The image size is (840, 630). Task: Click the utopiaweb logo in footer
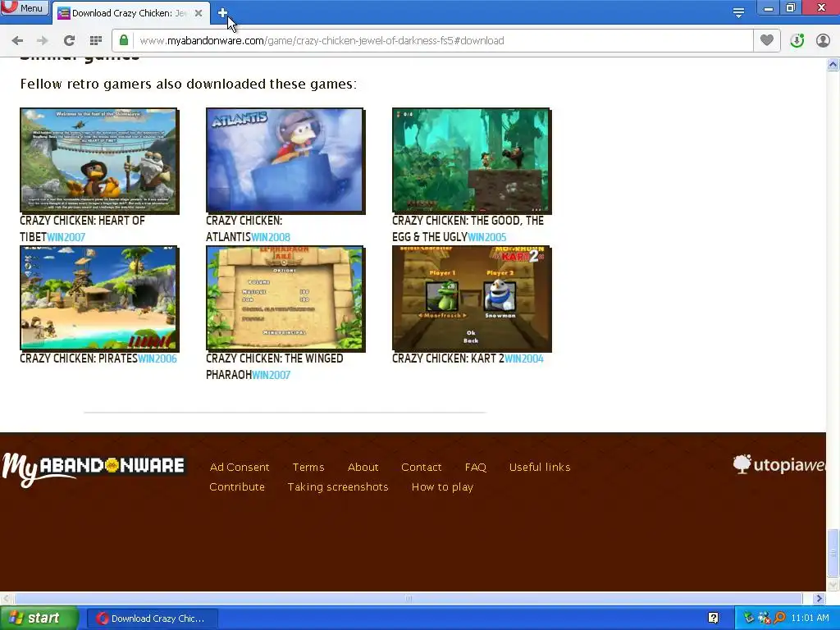tap(779, 464)
